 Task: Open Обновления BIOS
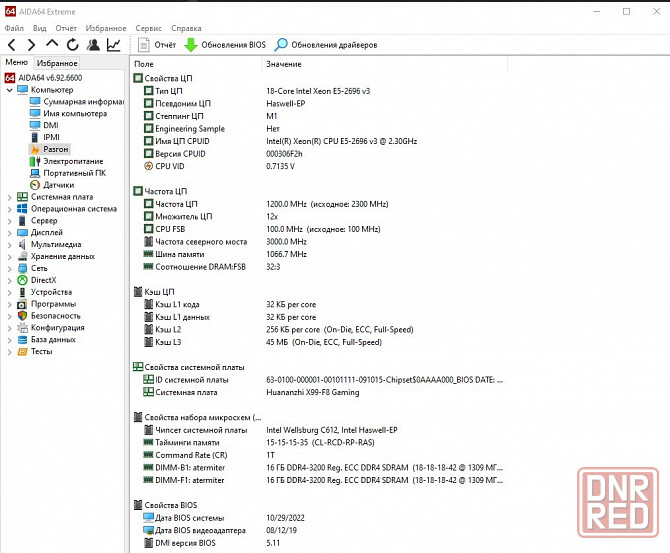[225, 45]
